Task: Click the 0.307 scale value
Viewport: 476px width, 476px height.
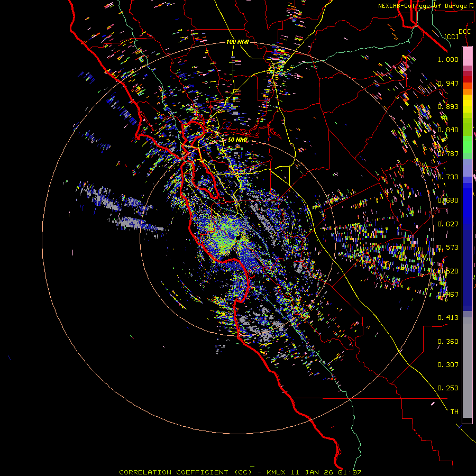Action: pos(448,364)
